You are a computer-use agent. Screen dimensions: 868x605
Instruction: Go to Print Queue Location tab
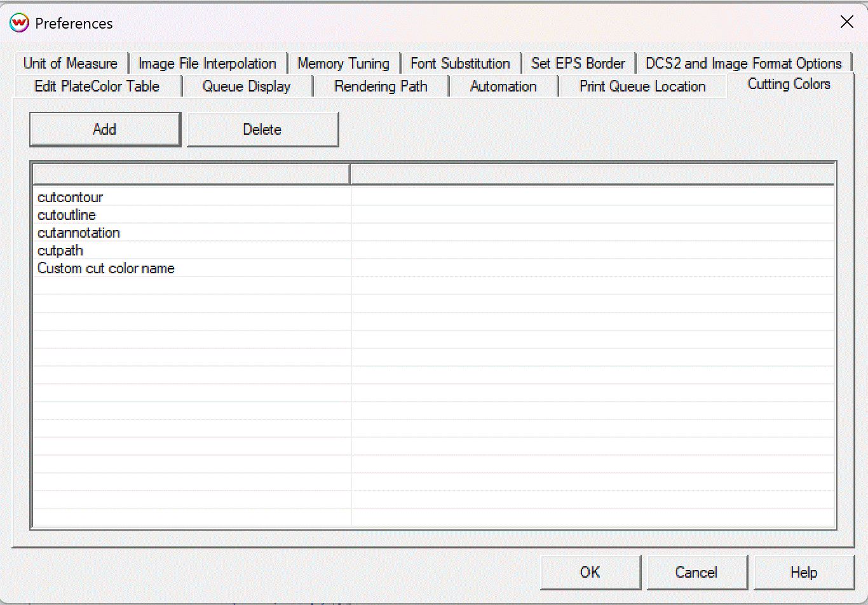[642, 86]
